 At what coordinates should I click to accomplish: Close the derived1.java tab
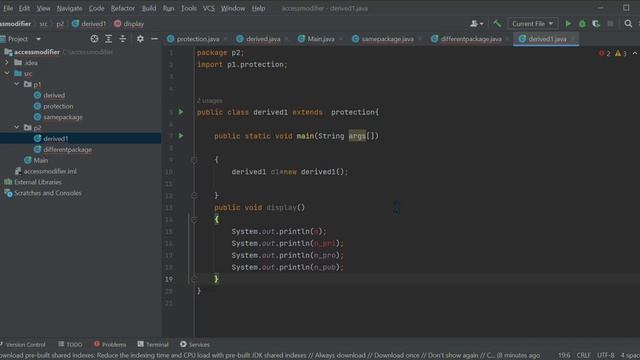573,39
